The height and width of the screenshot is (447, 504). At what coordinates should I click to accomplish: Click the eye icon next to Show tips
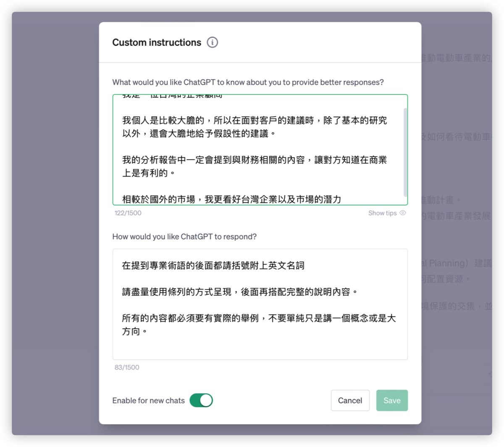coord(402,213)
